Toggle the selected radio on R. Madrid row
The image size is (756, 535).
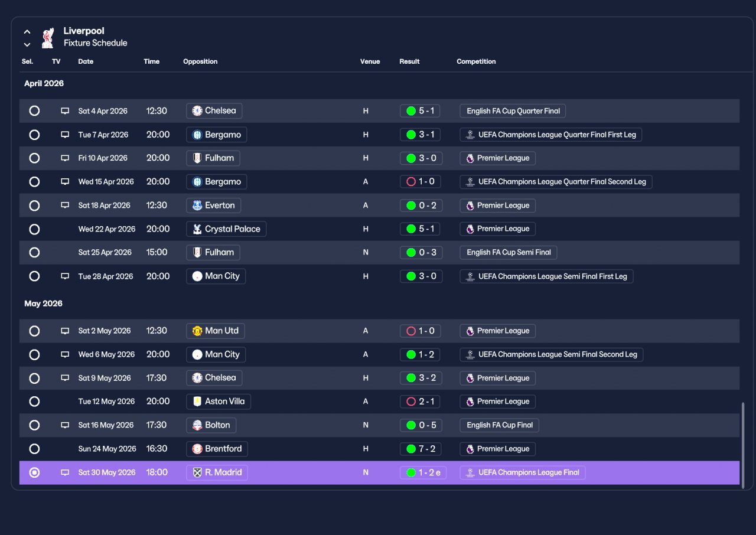coord(34,472)
